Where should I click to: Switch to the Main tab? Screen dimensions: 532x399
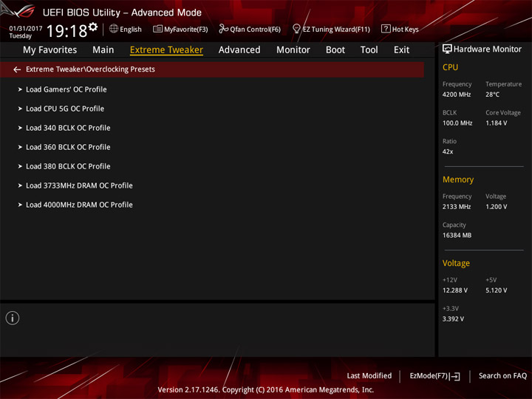103,50
